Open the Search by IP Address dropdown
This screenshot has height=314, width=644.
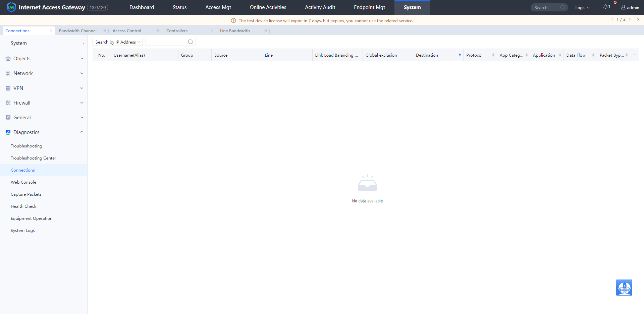[x=117, y=42]
